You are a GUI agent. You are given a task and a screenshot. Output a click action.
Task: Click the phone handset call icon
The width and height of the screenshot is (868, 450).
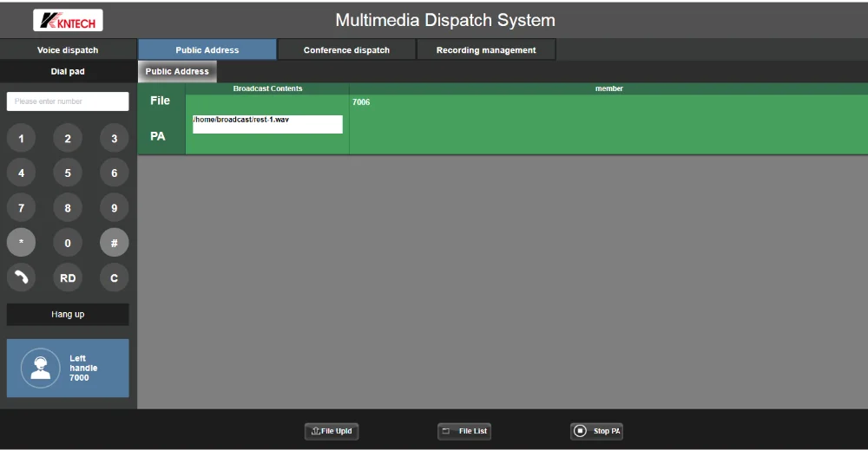click(22, 278)
